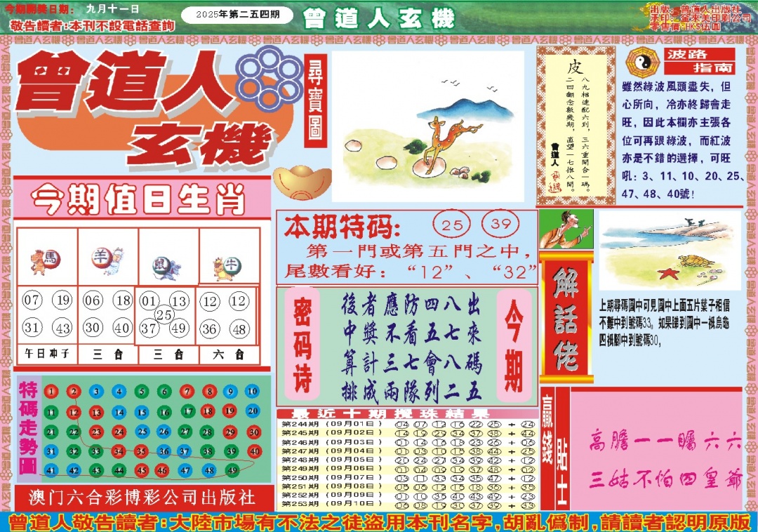Click the pointing man illustration
This screenshot has height=532, width=758.
[x=566, y=230]
